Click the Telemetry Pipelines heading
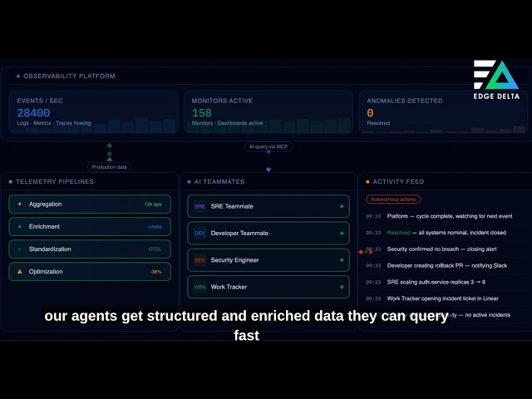 pos(55,181)
